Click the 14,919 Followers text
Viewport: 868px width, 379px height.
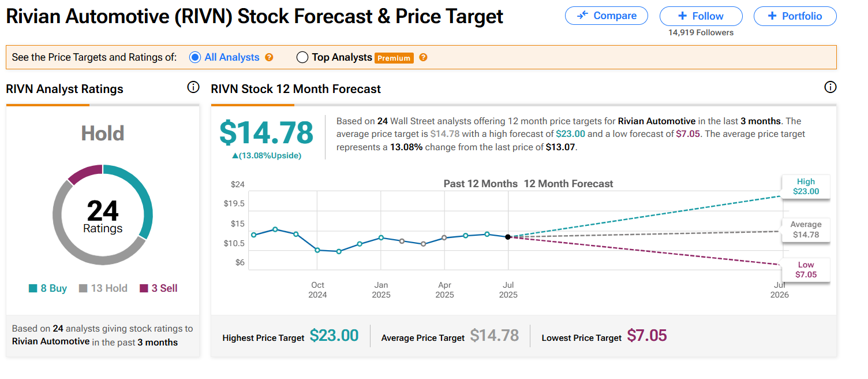click(x=701, y=33)
